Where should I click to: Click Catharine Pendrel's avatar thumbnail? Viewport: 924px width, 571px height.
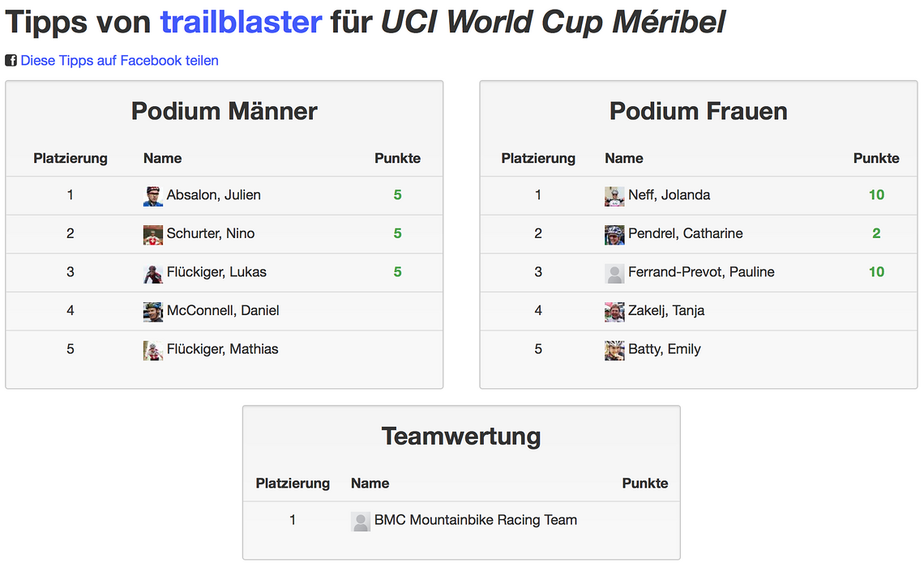[614, 235]
